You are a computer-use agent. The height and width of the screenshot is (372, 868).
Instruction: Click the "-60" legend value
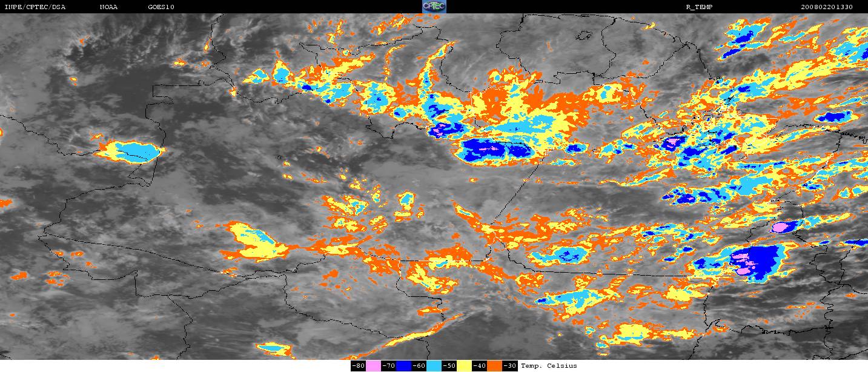tap(419, 366)
